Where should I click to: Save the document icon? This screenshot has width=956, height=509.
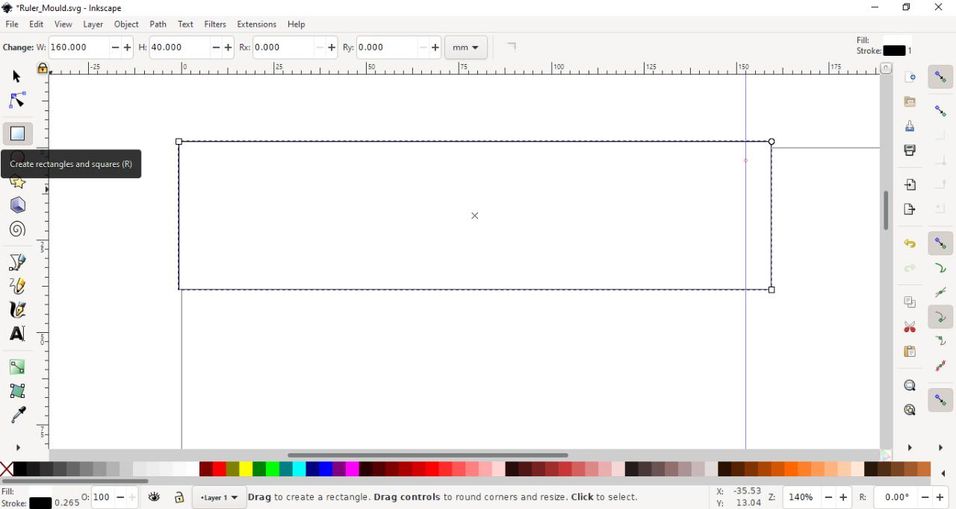tap(910, 126)
